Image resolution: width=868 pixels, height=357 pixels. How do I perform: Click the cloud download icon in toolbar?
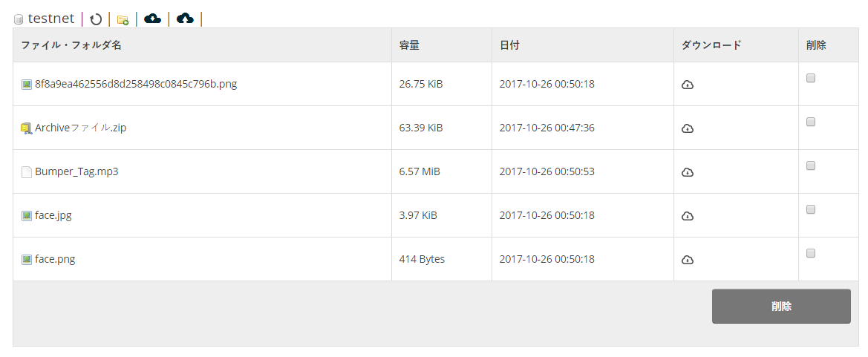(152, 19)
